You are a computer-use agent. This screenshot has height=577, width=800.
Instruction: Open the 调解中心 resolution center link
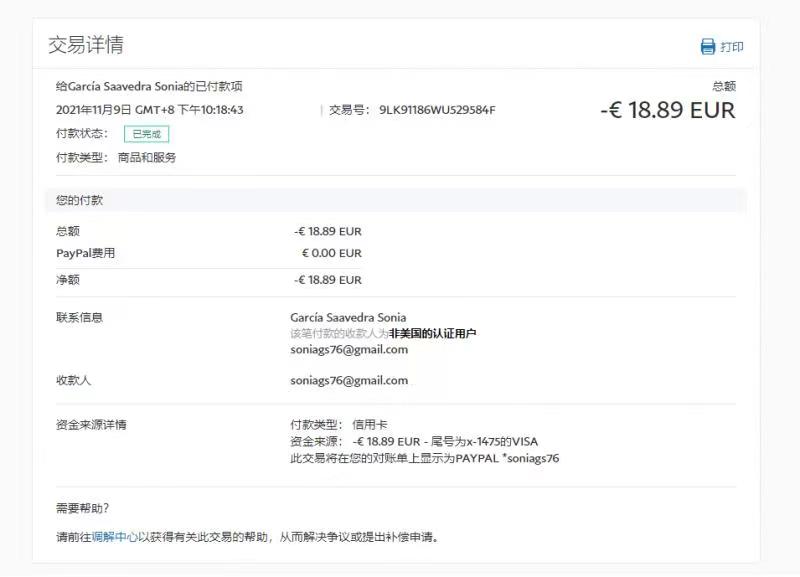tap(114, 537)
